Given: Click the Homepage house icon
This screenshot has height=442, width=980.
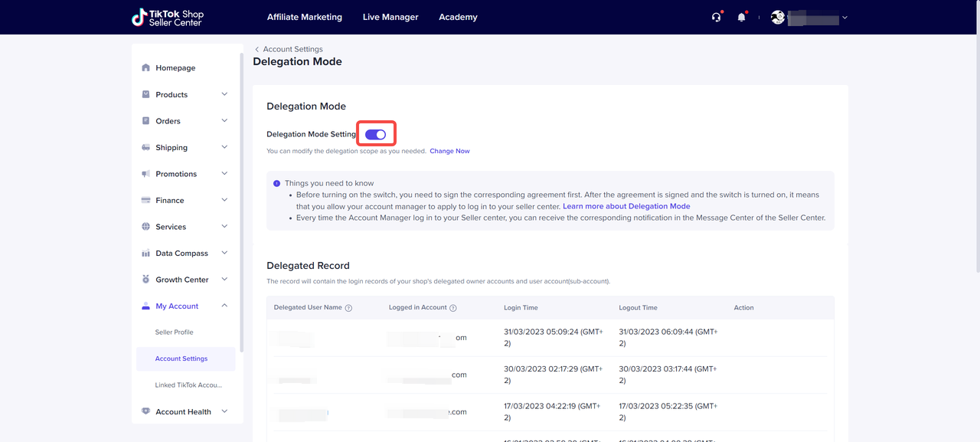Looking at the screenshot, I should [x=146, y=68].
